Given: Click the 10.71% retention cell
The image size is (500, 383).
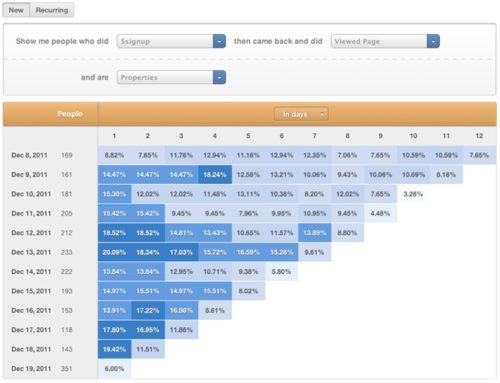Looking at the screenshot, I should (x=215, y=272).
